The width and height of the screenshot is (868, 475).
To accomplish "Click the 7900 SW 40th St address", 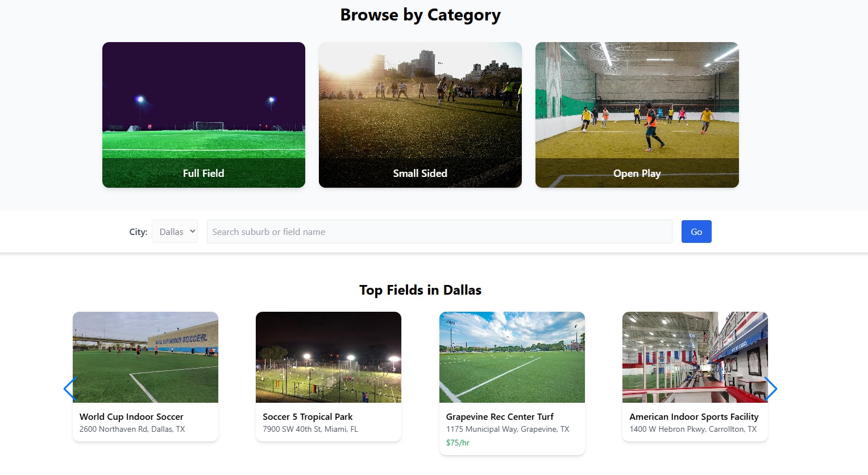I will [310, 429].
